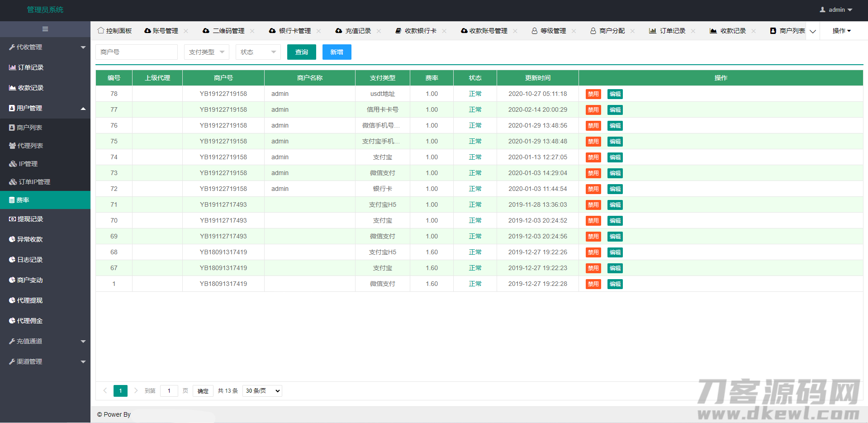This screenshot has height=423, width=868.
Task: Collapse the sidebar using the hamburger icon
Action: [45, 29]
